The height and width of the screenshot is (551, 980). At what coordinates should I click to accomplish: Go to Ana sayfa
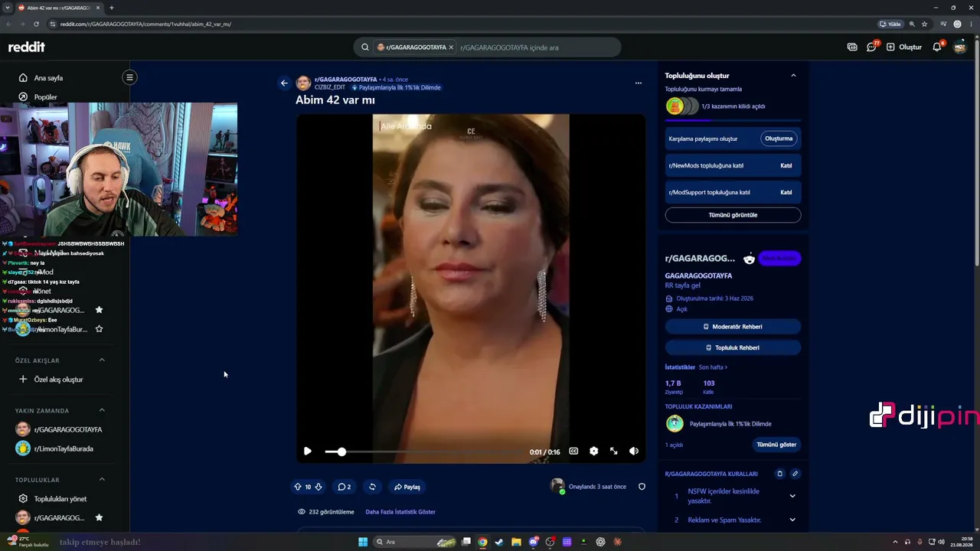49,78
